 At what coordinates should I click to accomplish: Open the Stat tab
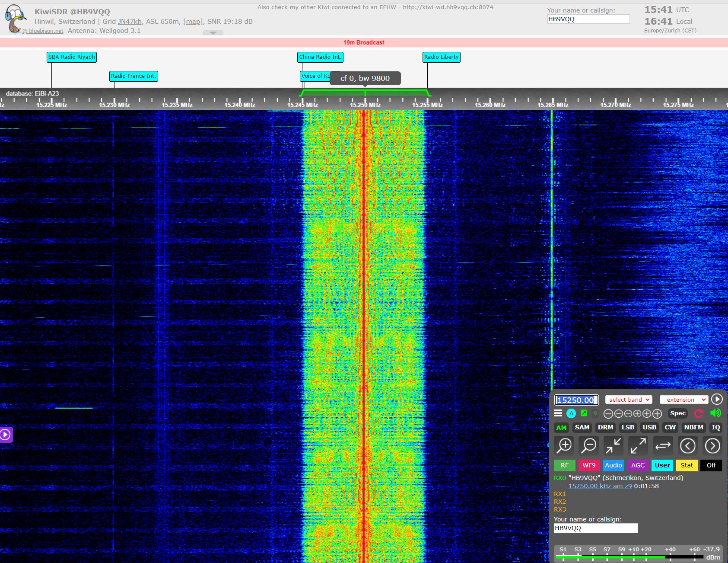click(687, 465)
